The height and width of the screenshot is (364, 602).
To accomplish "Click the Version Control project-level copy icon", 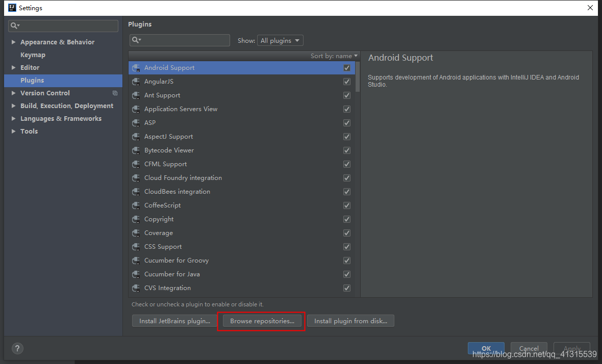I will point(115,93).
